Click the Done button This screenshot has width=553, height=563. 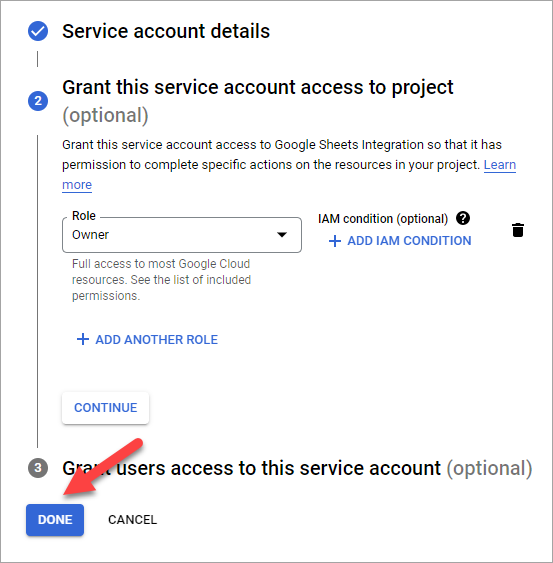point(55,520)
